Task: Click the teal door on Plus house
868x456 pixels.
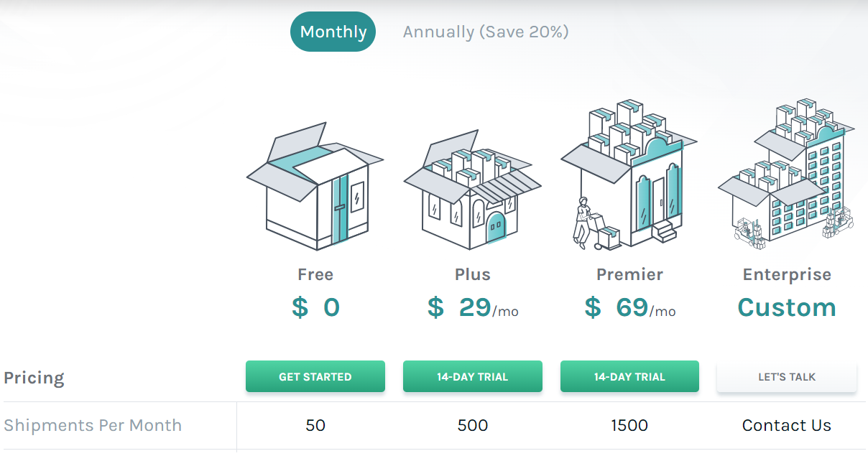Action: [496, 225]
